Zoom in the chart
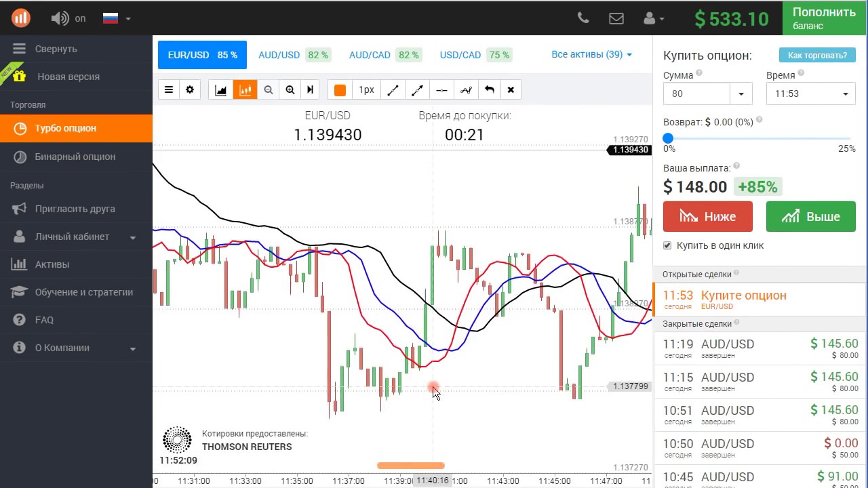868x488 pixels. [x=290, y=90]
